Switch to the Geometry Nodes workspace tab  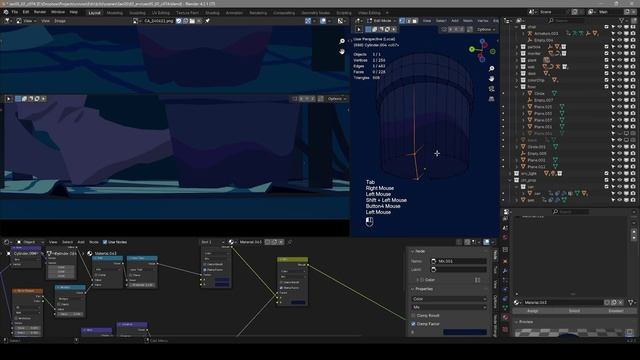[x=316, y=13]
